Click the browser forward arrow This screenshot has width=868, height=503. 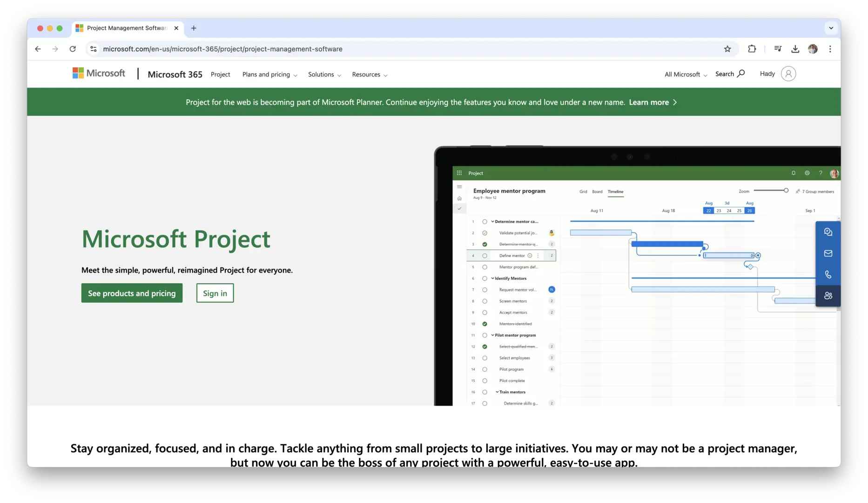point(55,49)
